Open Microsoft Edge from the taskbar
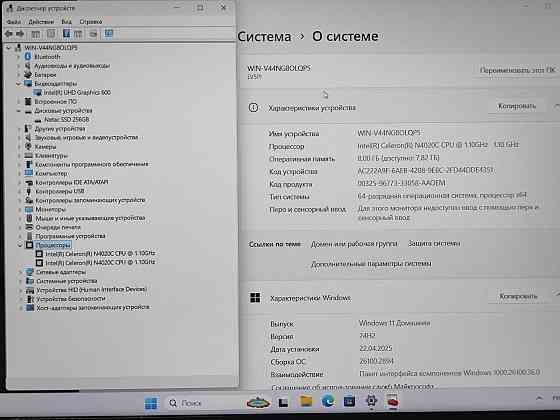The height and width of the screenshot is (420, 560). coord(328,402)
